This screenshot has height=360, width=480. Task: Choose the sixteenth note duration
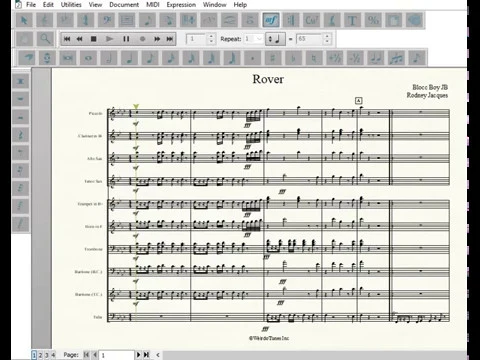point(171,58)
